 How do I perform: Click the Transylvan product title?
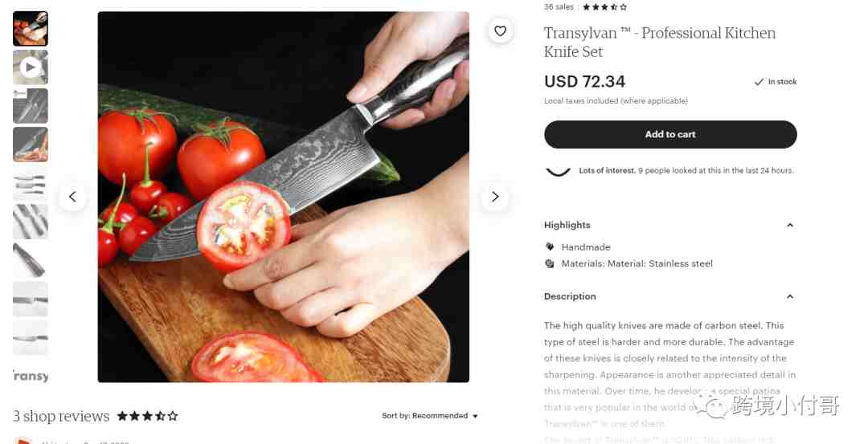pyautogui.click(x=659, y=42)
